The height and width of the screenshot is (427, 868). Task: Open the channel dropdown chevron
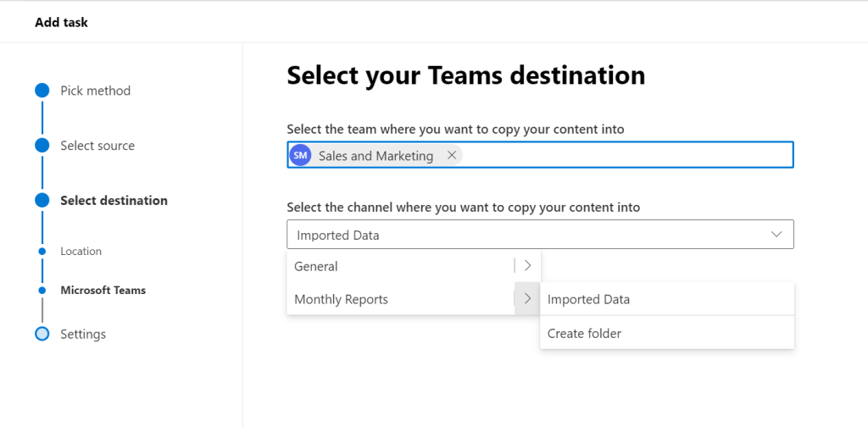pos(776,235)
